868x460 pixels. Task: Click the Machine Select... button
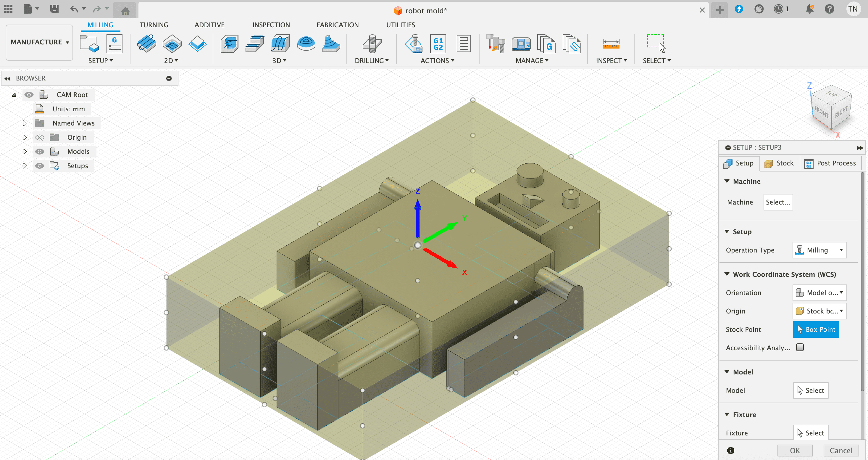(778, 202)
